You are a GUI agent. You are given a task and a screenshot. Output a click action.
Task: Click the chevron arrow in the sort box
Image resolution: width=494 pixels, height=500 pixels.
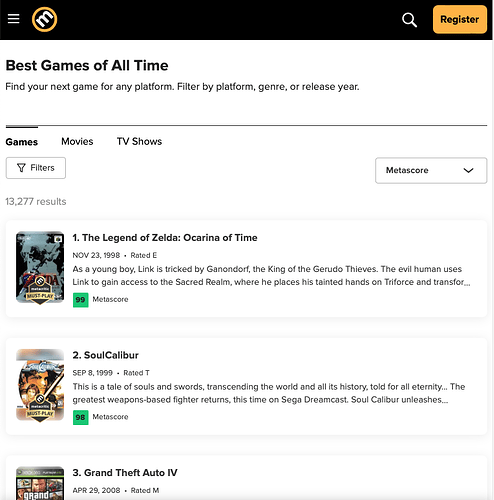pos(468,170)
